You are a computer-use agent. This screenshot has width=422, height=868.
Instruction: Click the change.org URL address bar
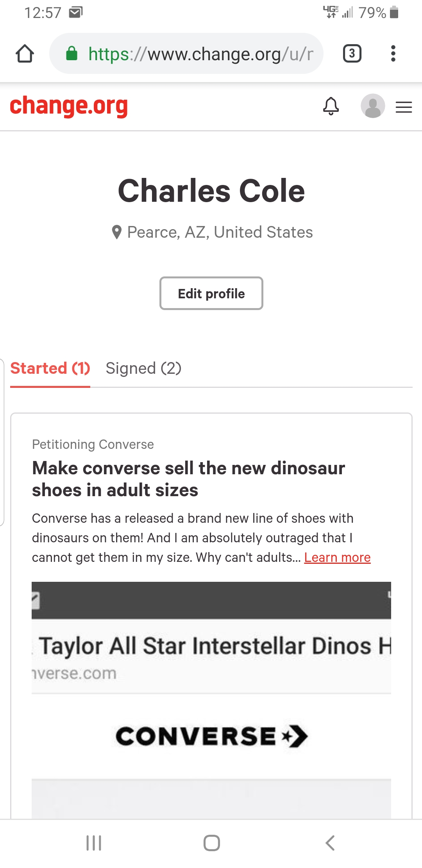click(x=200, y=54)
